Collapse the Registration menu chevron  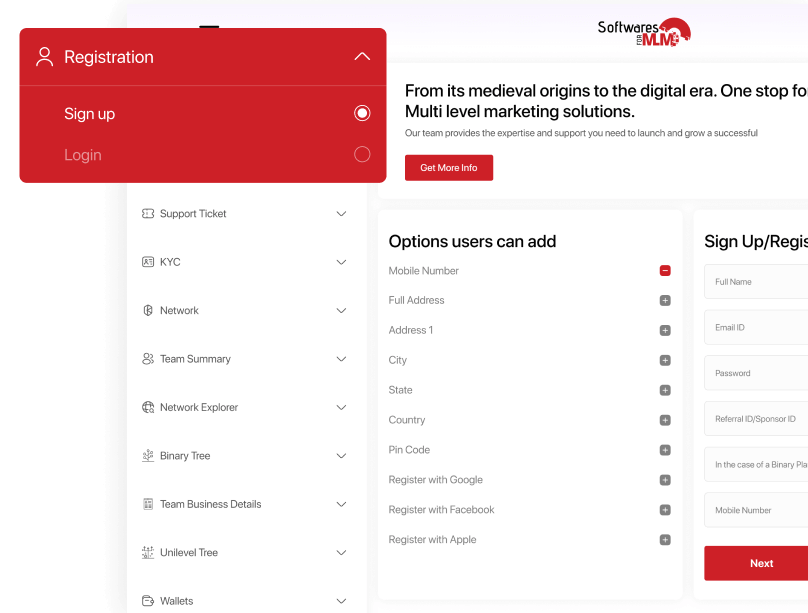[x=362, y=56]
